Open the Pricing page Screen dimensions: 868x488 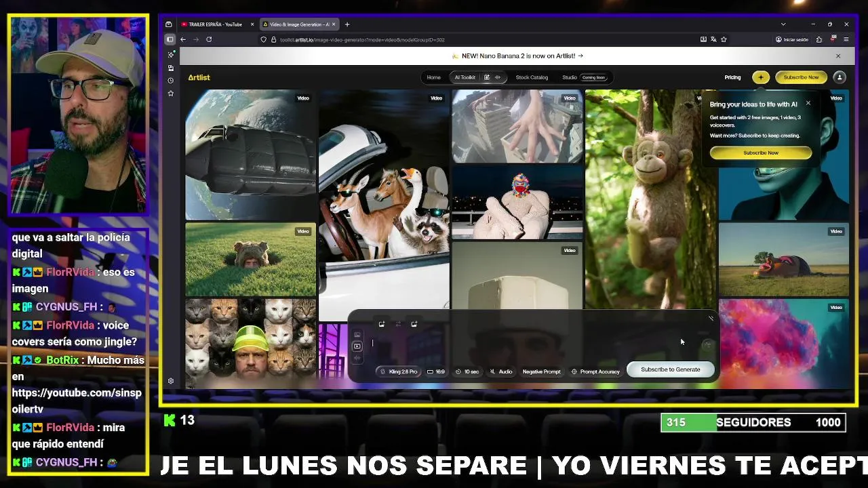732,77
